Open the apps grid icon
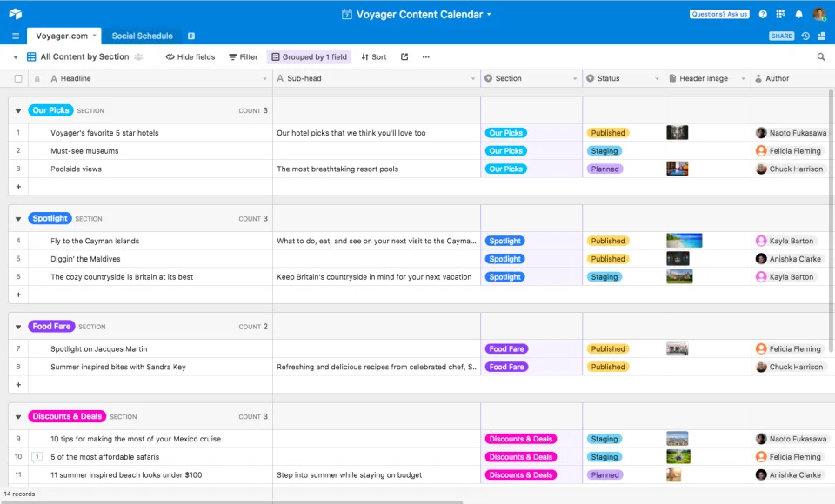 click(781, 15)
